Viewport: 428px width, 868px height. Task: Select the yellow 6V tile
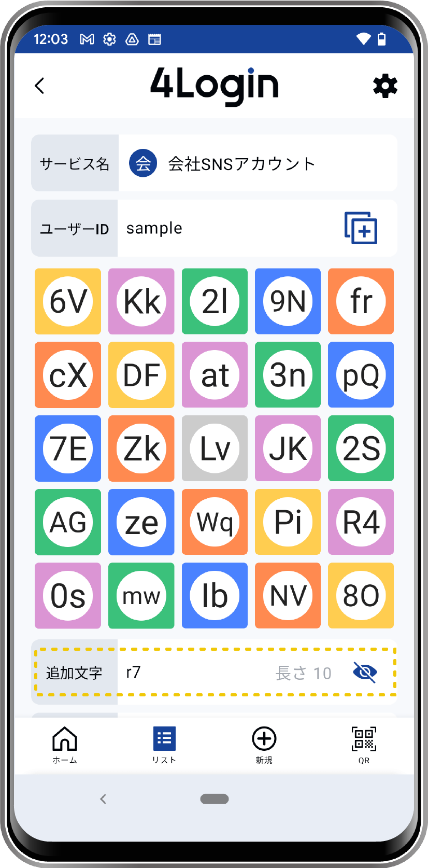(68, 301)
